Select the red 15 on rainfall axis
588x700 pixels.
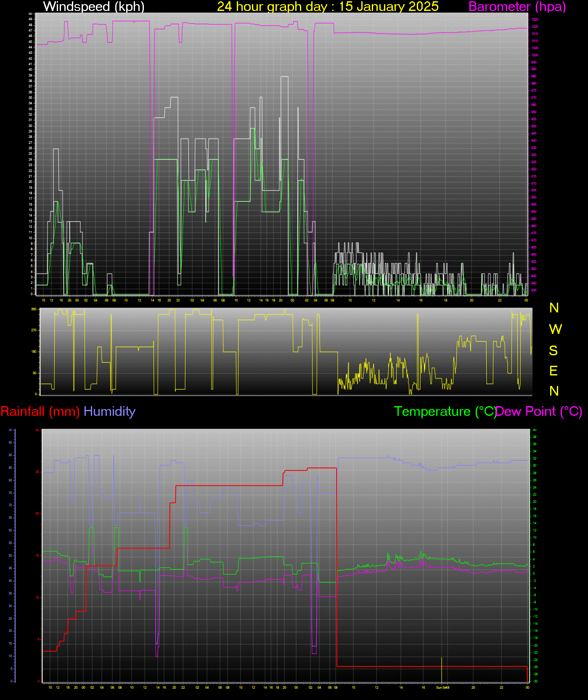pos(37,555)
